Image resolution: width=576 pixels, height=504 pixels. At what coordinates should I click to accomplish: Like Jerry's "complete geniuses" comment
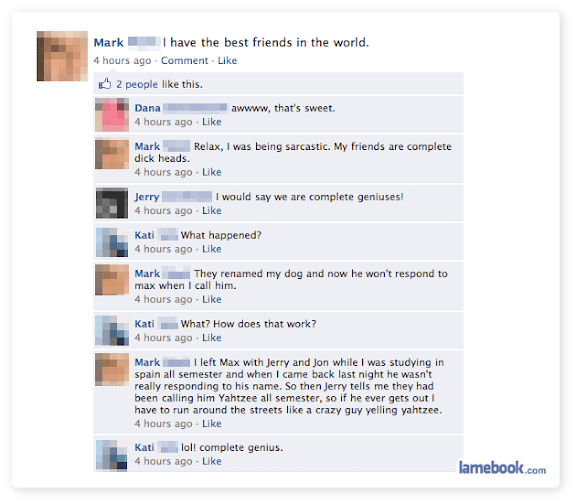[212, 210]
